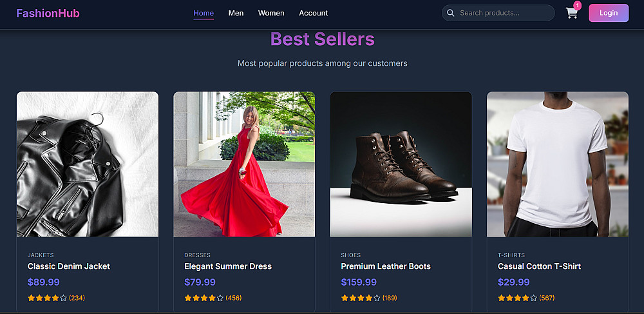Screen dimensions: 644x314
Task: Click the FashionHub logo link
Action: tap(48, 13)
